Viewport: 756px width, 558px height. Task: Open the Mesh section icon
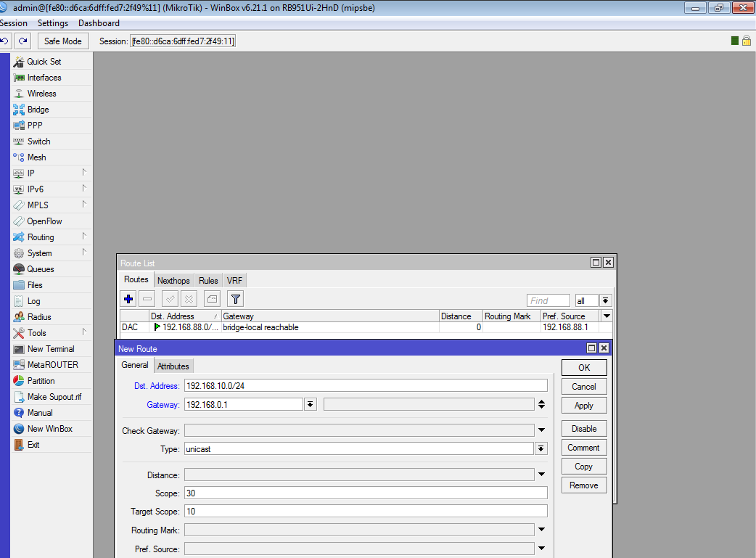(x=19, y=157)
